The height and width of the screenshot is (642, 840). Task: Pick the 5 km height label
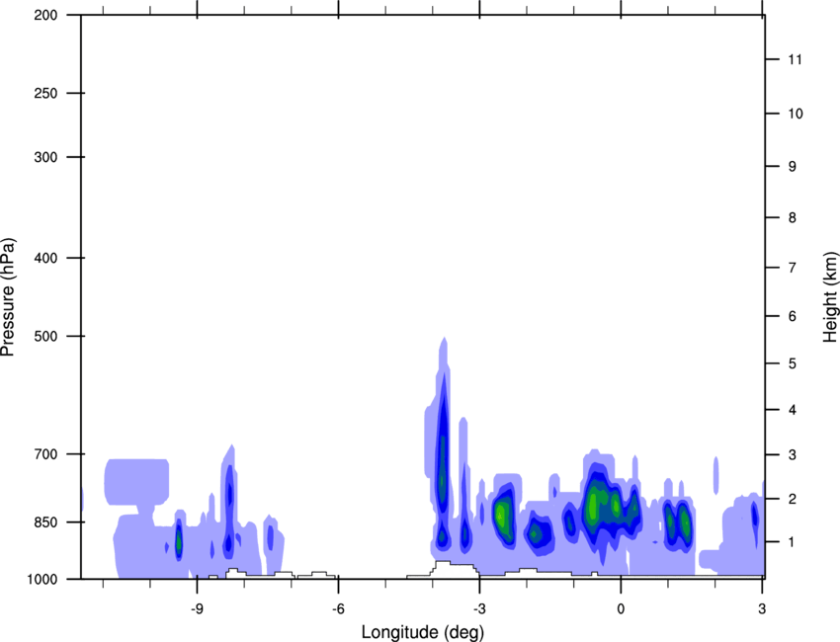coord(793,364)
